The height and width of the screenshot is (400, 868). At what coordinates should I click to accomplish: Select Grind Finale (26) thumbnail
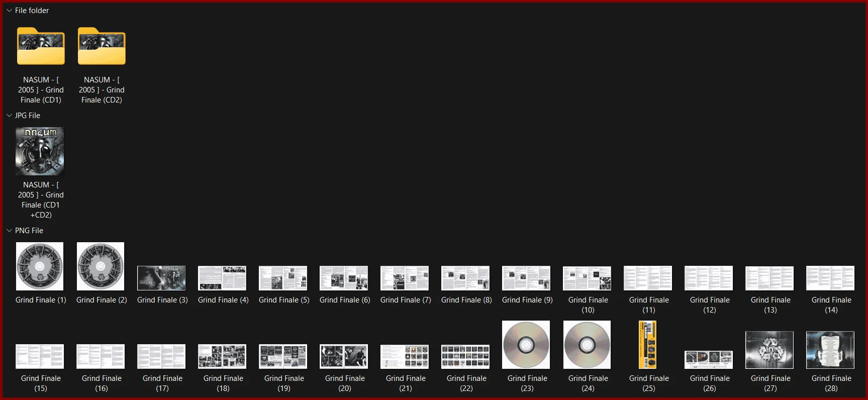(709, 360)
